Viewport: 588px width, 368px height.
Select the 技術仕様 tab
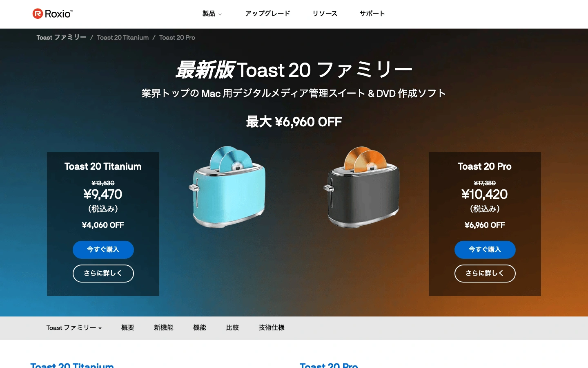pos(272,328)
